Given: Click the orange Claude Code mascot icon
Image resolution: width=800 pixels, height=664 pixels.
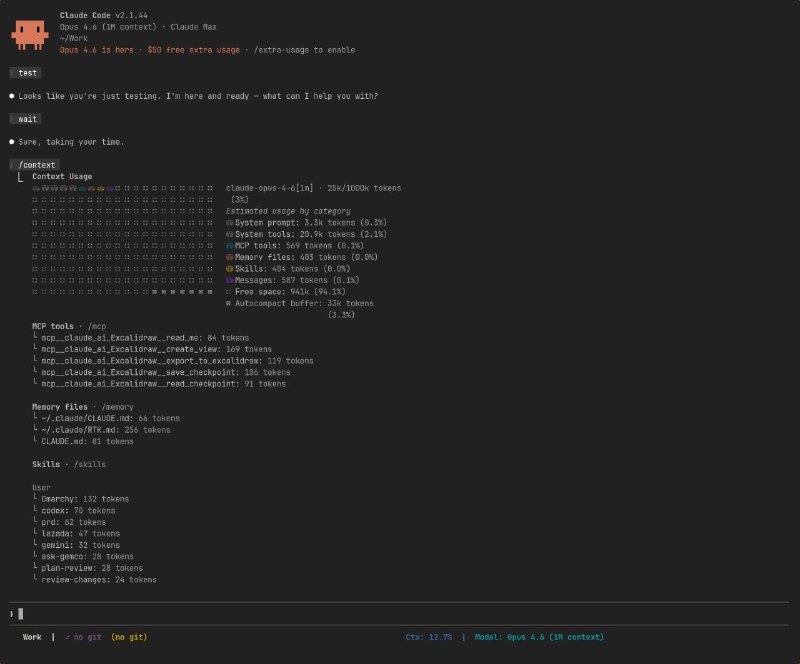Looking at the screenshot, I should tap(30, 35).
